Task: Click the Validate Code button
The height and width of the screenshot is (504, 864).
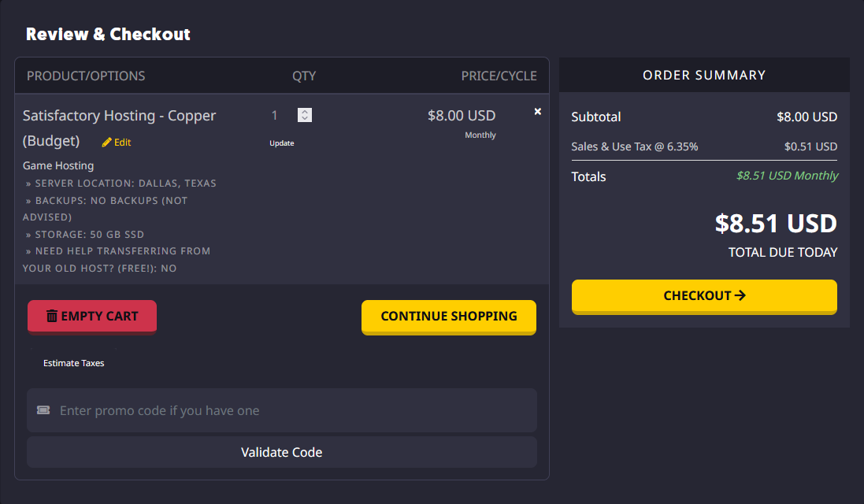Action: coord(282,452)
